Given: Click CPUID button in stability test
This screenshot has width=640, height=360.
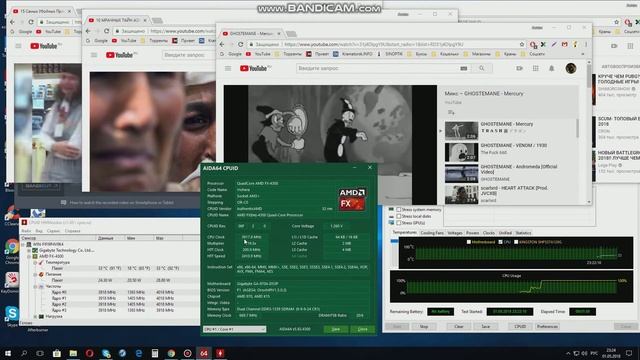Looking at the screenshot, I should click(520, 327).
